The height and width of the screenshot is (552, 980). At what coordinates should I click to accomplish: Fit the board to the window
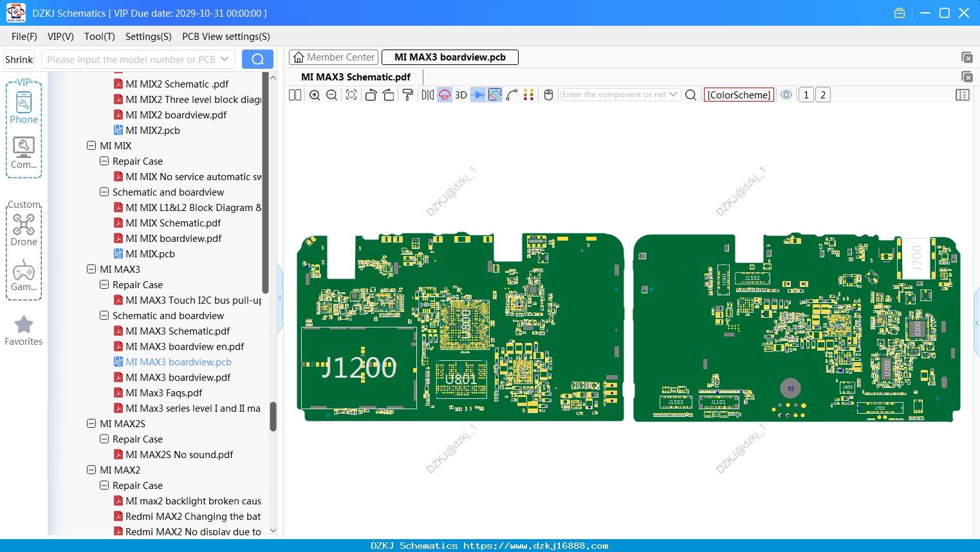(x=351, y=95)
